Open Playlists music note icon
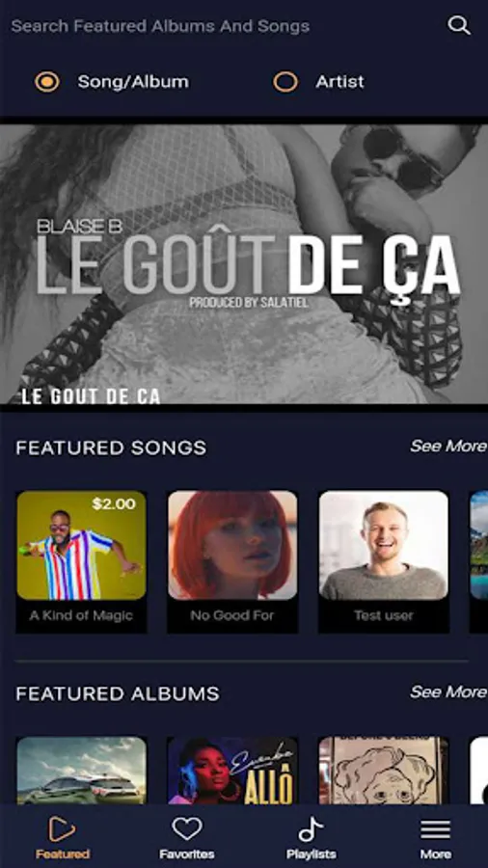The width and height of the screenshot is (488, 868). pyautogui.click(x=311, y=829)
